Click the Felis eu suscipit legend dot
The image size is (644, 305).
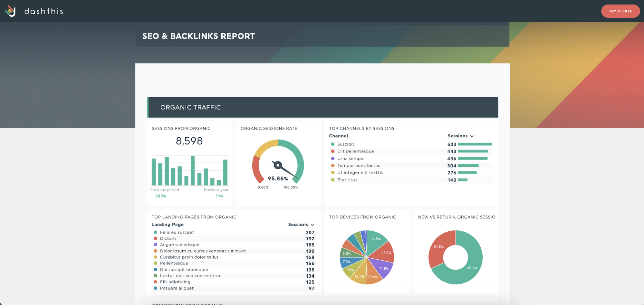click(155, 232)
